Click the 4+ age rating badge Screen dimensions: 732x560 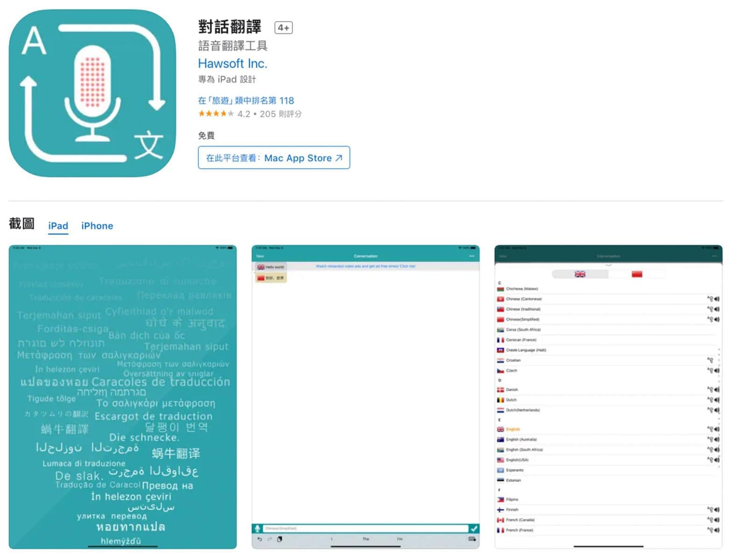click(x=283, y=28)
